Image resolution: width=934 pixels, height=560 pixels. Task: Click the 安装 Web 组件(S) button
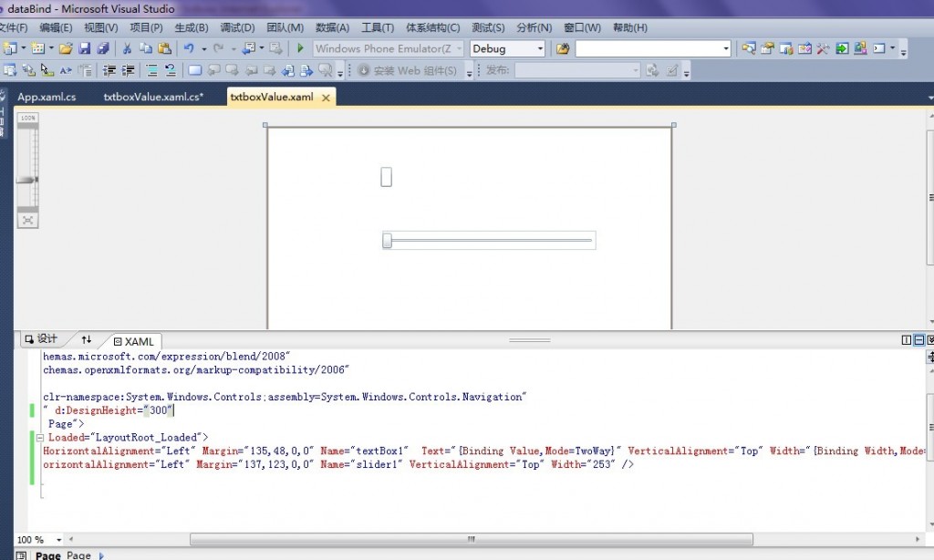pos(408,70)
